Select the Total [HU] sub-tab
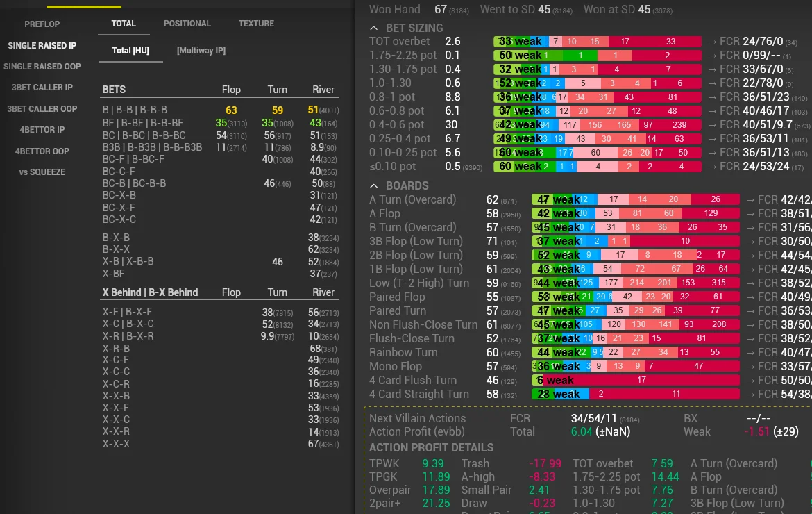Image resolution: width=812 pixels, height=514 pixels. (x=130, y=51)
